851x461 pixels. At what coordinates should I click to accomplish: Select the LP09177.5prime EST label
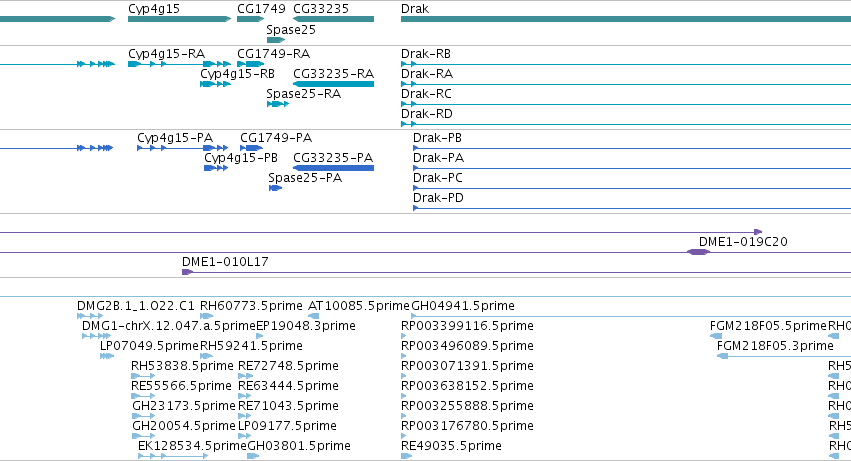click(288, 427)
